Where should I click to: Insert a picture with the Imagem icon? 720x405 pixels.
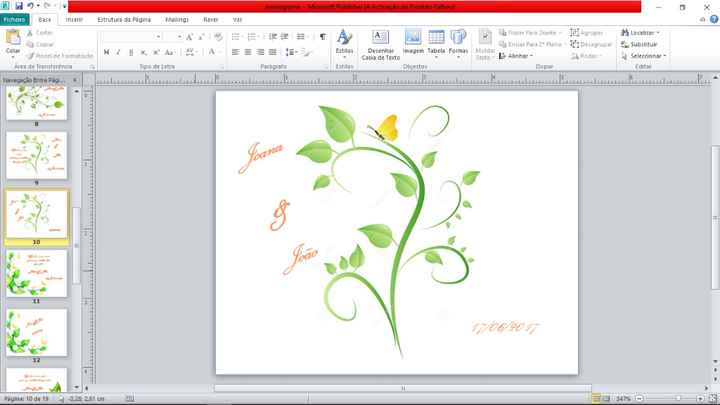click(413, 42)
